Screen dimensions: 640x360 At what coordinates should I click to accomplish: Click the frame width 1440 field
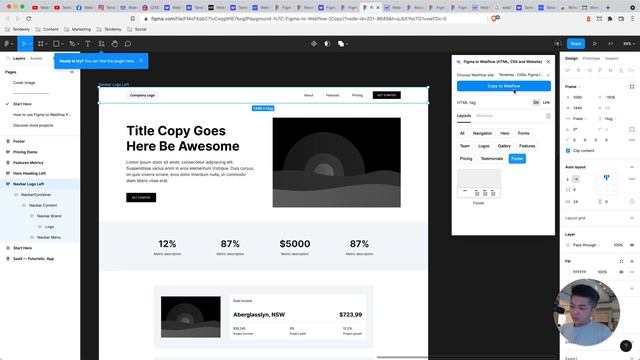tap(579, 108)
